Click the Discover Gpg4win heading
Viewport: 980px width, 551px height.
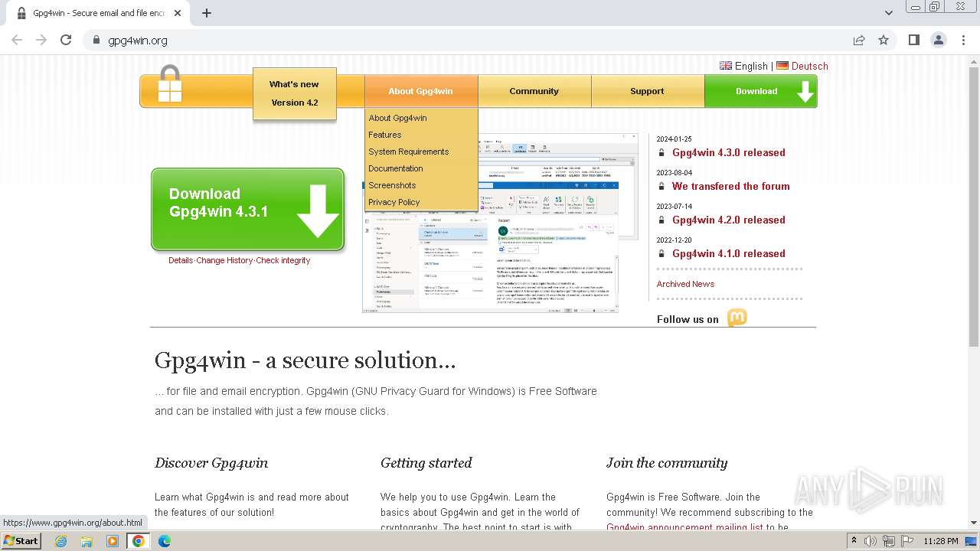click(x=211, y=462)
